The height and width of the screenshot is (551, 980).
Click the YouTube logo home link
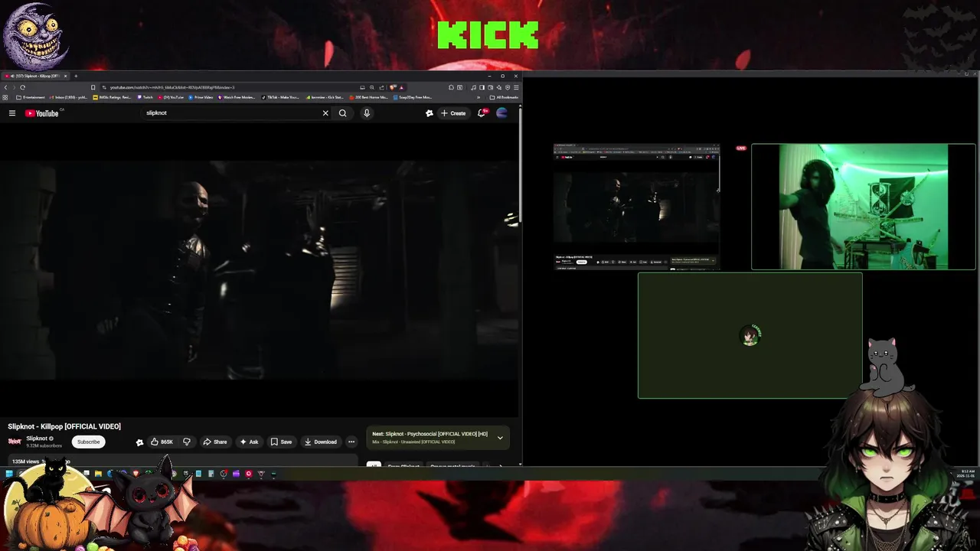click(42, 113)
